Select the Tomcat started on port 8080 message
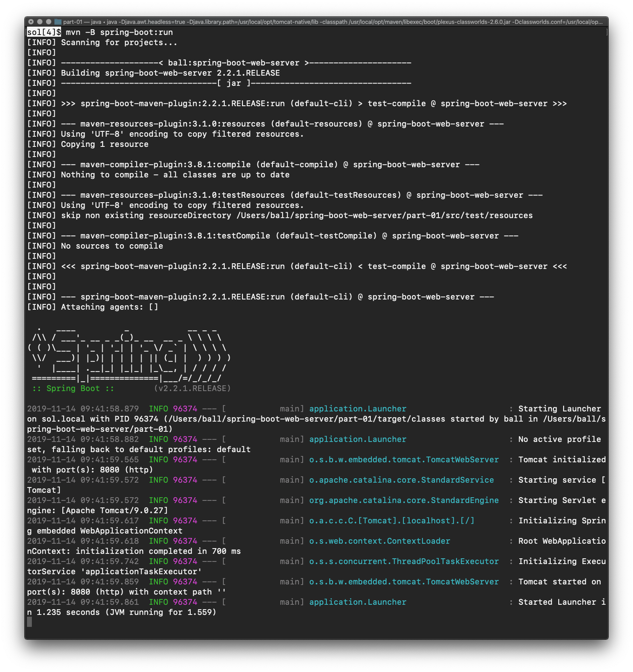 [x=561, y=581]
